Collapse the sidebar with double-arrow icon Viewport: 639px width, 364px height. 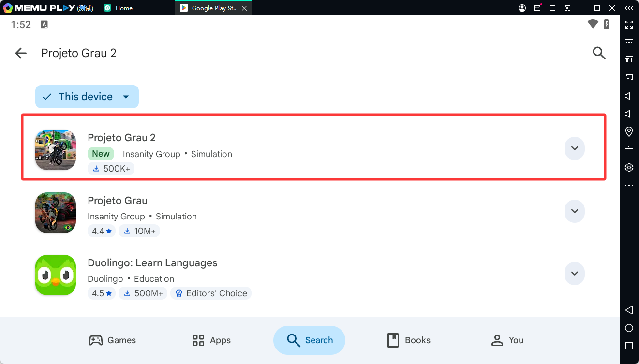[x=629, y=8]
